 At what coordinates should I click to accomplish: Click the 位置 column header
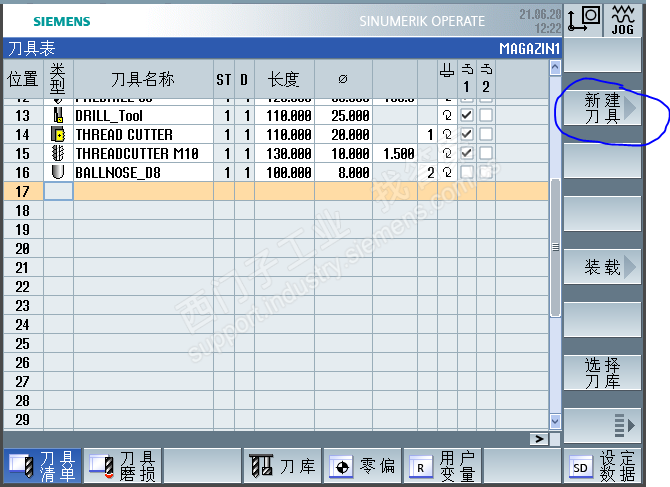point(23,79)
